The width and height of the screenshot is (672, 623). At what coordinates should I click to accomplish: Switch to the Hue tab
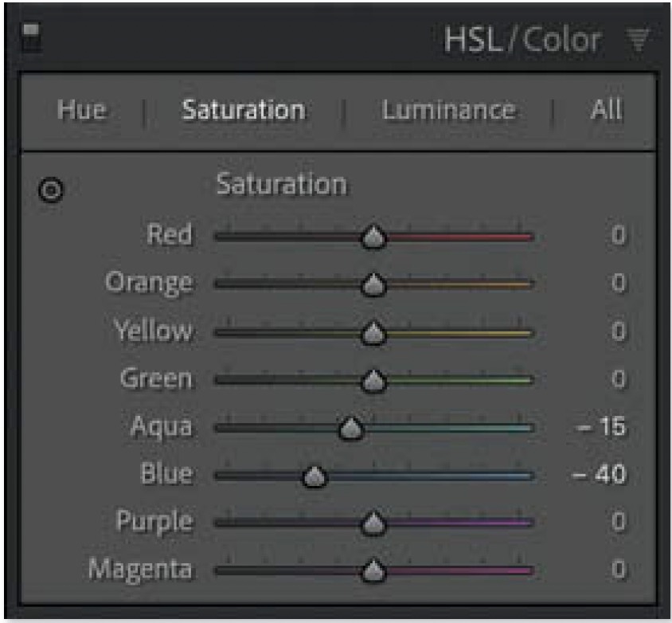[82, 110]
